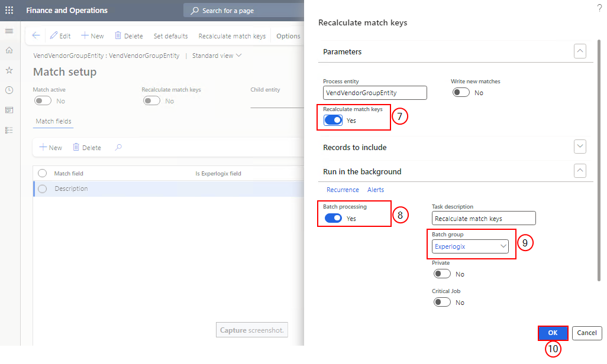
Task: Toggle Batch processing switch
Action: 333,218
